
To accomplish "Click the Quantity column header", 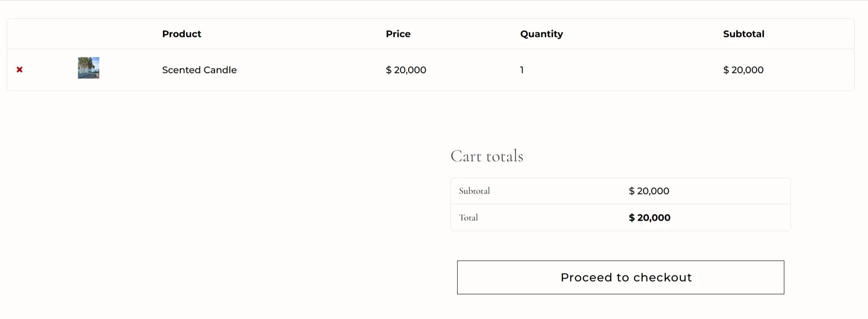I will click(541, 34).
